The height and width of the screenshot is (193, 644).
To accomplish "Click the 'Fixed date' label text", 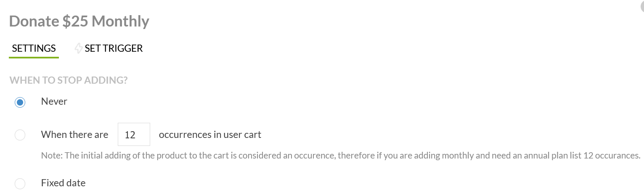I will 63,183.
